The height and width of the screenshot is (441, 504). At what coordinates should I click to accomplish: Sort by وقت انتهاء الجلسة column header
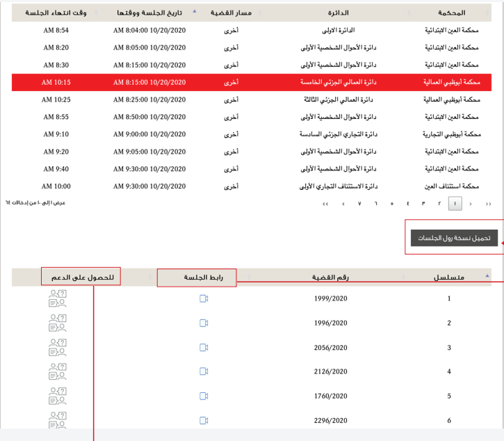pyautogui.click(x=56, y=13)
